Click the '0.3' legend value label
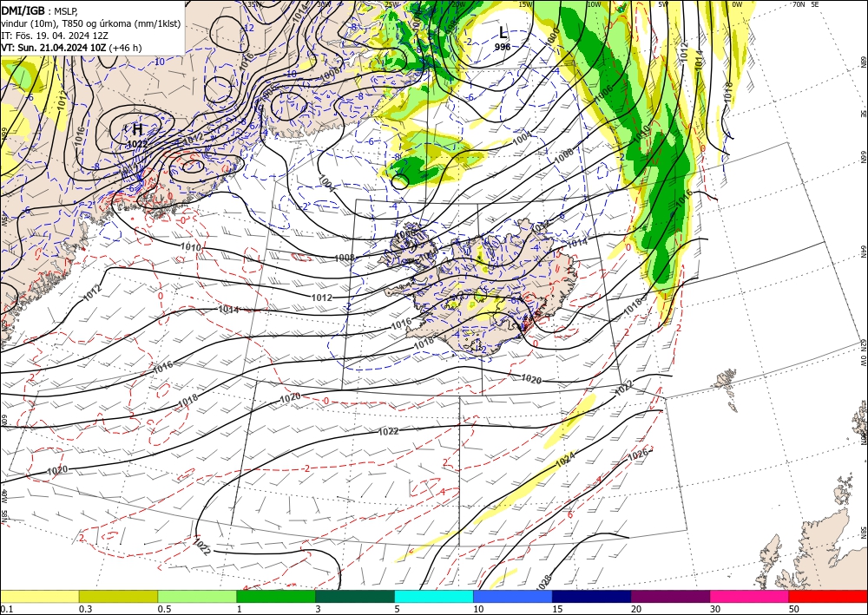The image size is (868, 615). point(85,609)
